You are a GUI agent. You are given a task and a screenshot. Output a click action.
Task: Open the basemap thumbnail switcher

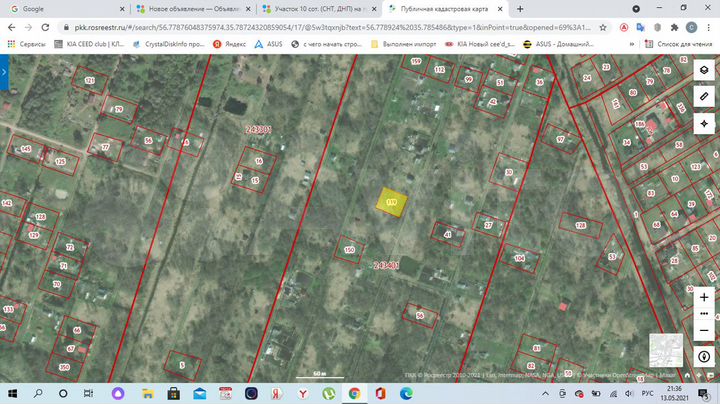tap(665, 350)
